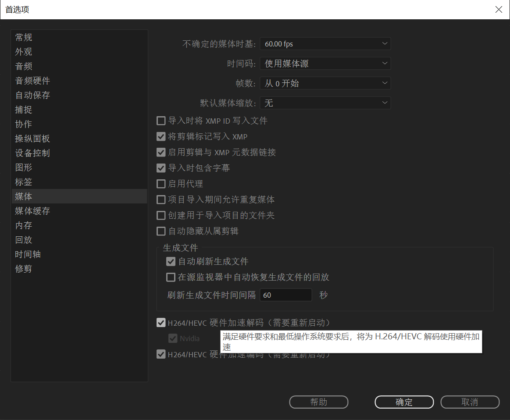Go to 自动保存 preferences
The width and height of the screenshot is (510, 420).
click(32, 95)
